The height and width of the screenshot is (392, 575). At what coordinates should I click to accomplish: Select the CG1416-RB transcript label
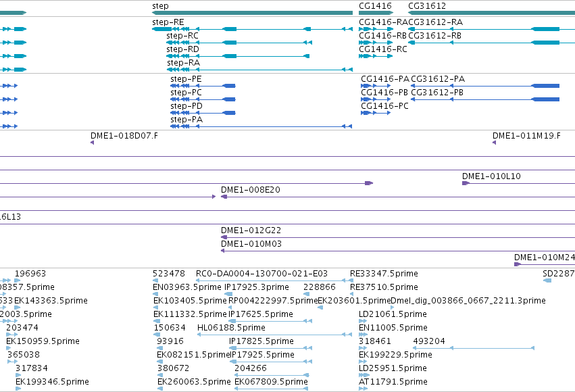(383, 36)
